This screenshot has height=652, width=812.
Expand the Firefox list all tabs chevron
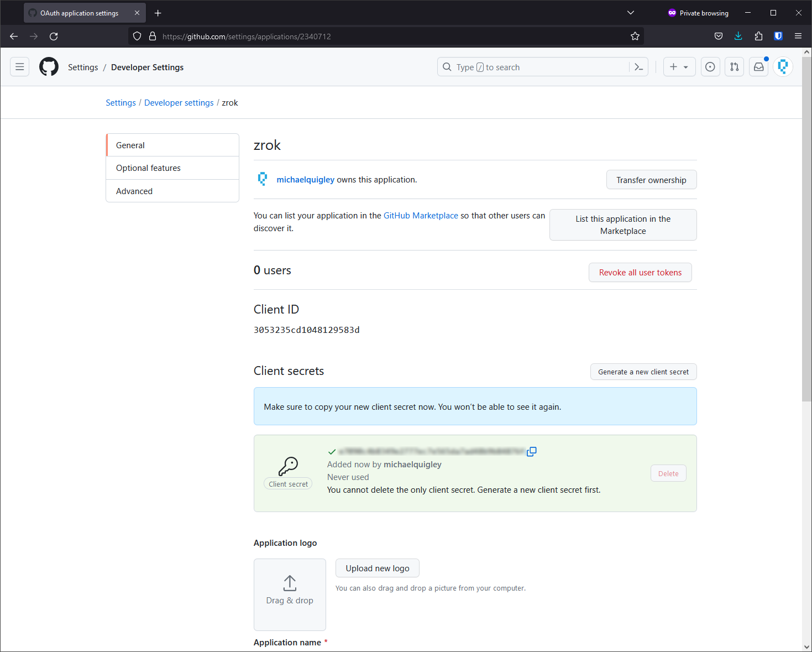[x=631, y=13]
